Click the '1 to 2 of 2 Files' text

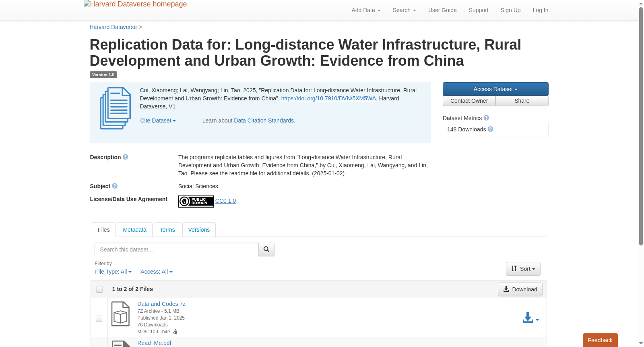click(x=132, y=289)
